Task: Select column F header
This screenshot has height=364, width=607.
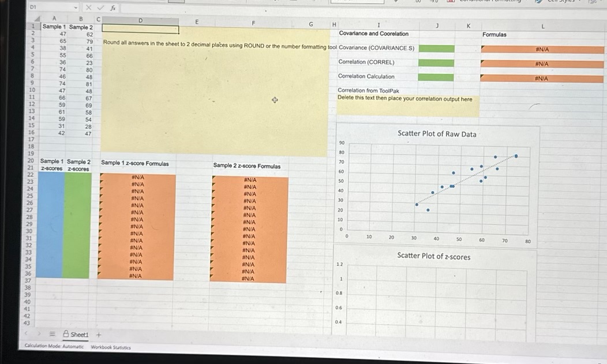Action: pos(253,23)
